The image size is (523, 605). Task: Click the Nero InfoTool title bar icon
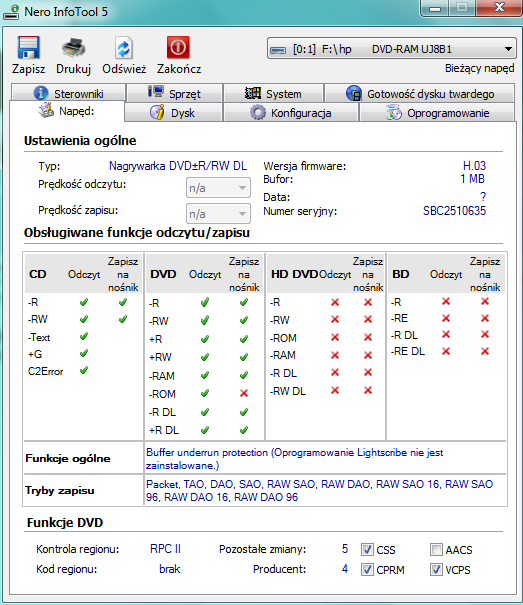coord(11,12)
